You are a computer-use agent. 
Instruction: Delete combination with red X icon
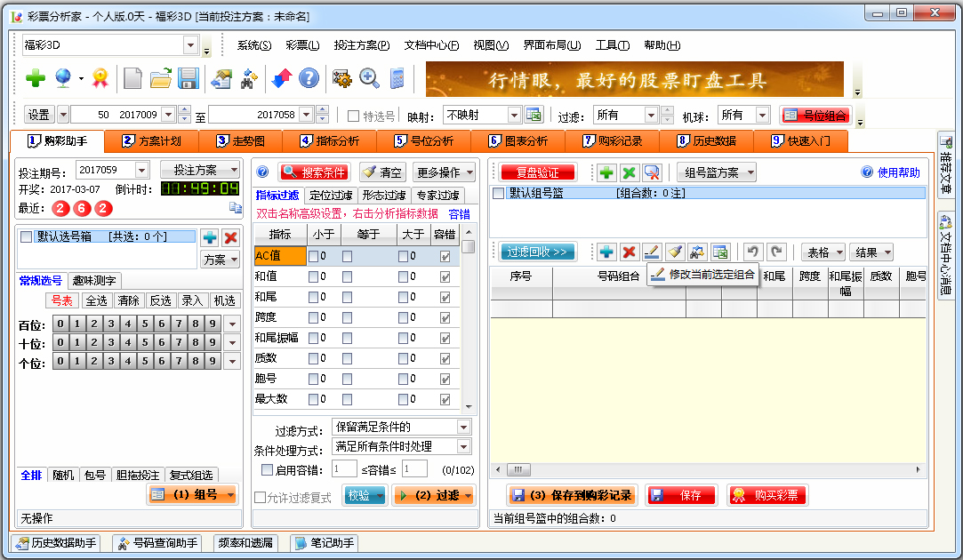(x=629, y=252)
